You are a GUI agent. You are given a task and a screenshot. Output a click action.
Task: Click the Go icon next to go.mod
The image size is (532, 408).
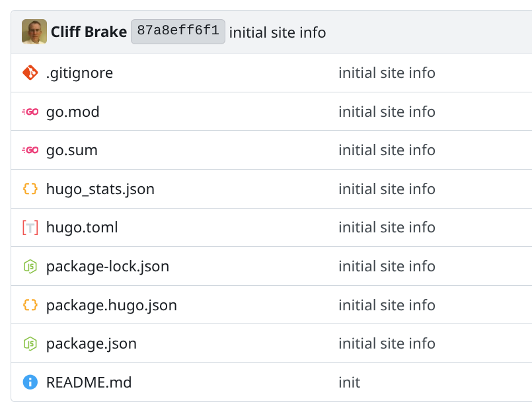click(x=30, y=112)
